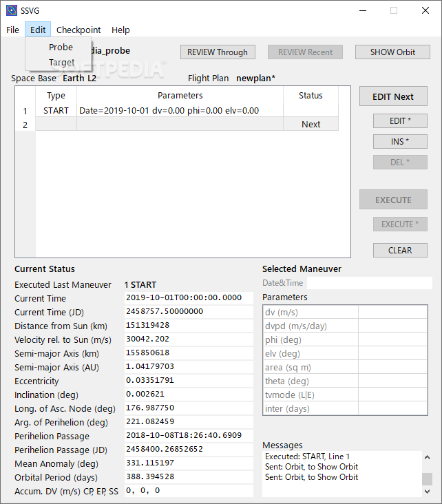Minimize the SSVG window
Viewport: 442px width, 504px height.
tap(363, 10)
